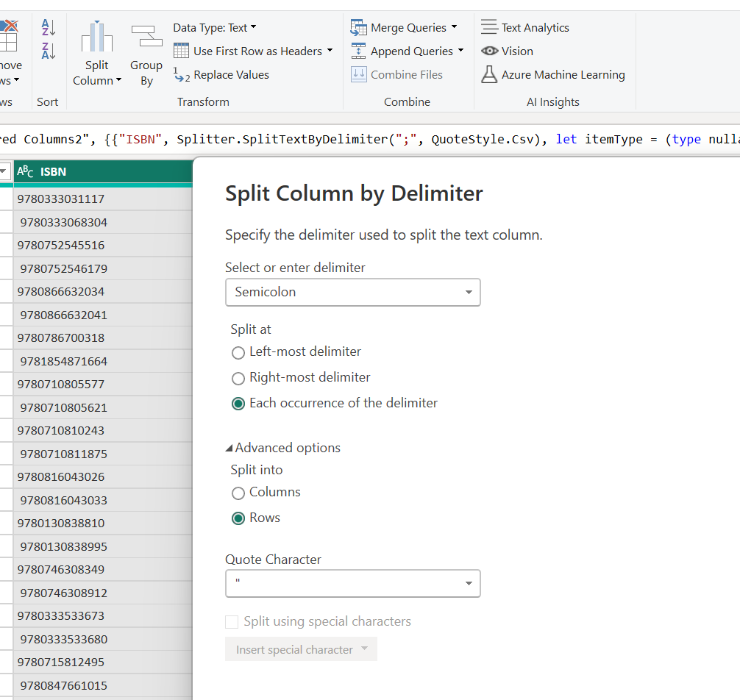Click the Combine Files icon
Screen dimensions: 740x700
pos(359,74)
